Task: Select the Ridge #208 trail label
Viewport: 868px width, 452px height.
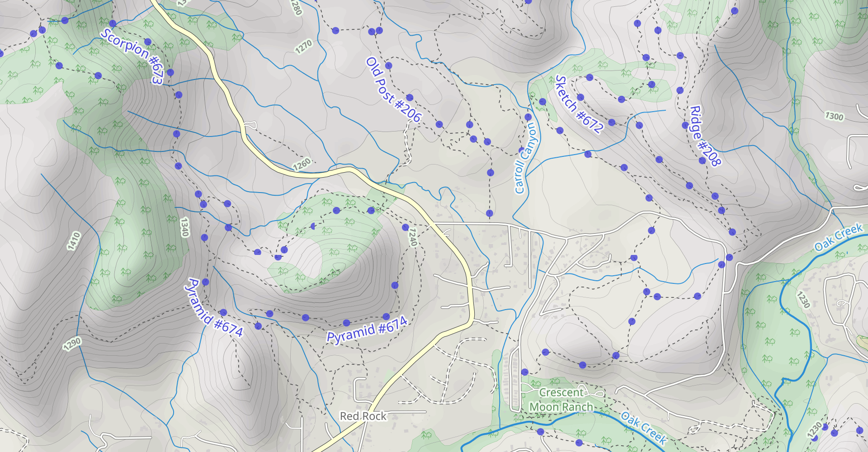Action: (x=704, y=136)
